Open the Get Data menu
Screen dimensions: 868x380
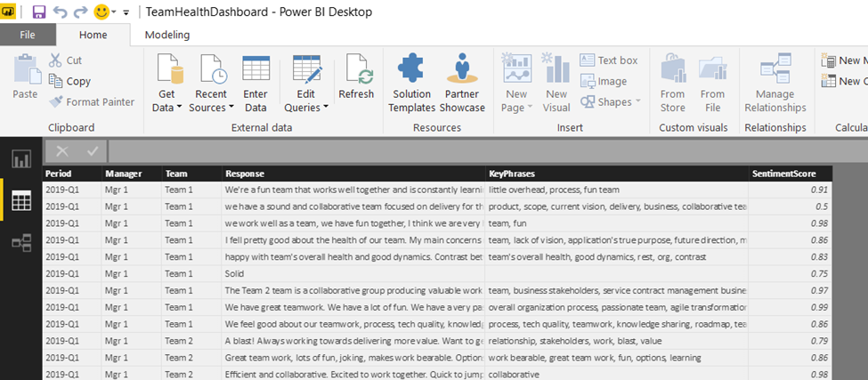166,83
